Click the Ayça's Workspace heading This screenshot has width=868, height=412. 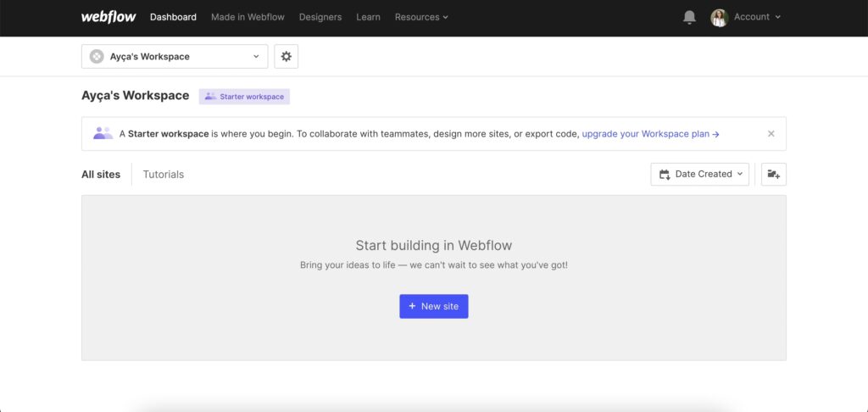click(135, 95)
